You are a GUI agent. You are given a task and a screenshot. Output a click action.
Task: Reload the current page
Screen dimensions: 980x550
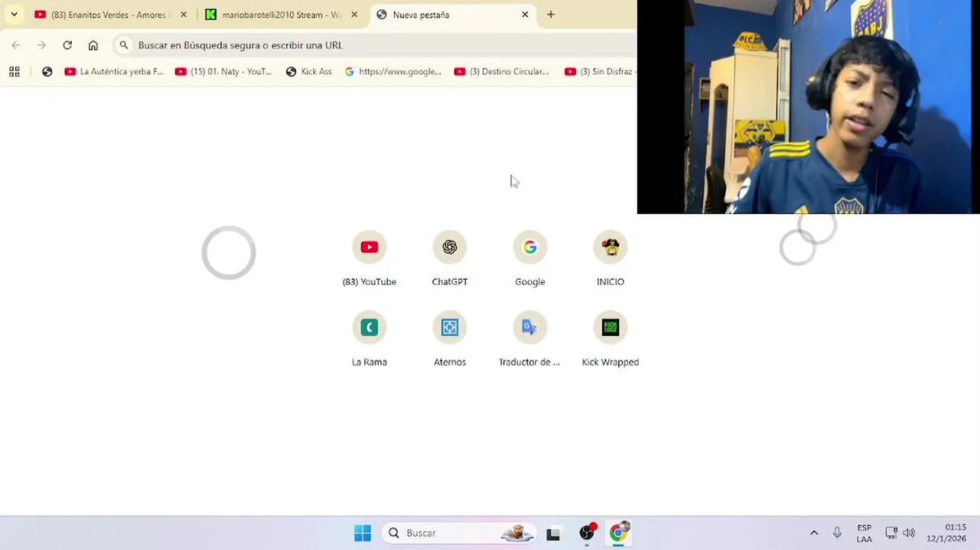(67, 45)
